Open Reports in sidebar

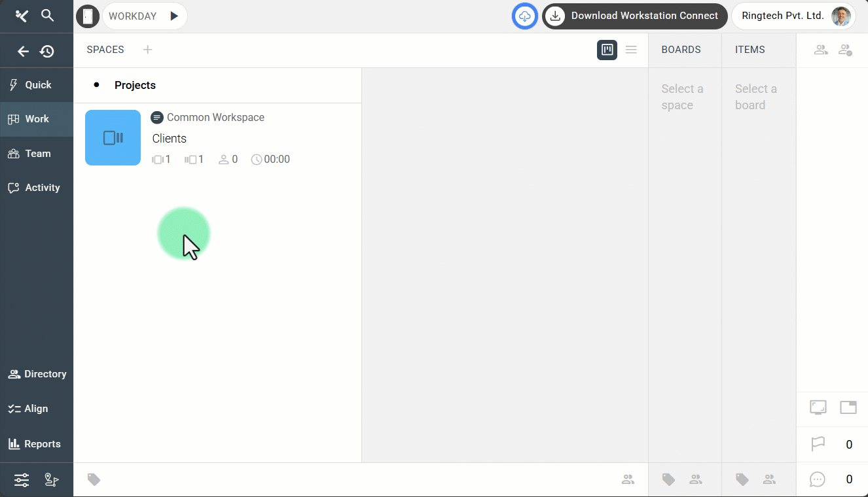tap(37, 444)
